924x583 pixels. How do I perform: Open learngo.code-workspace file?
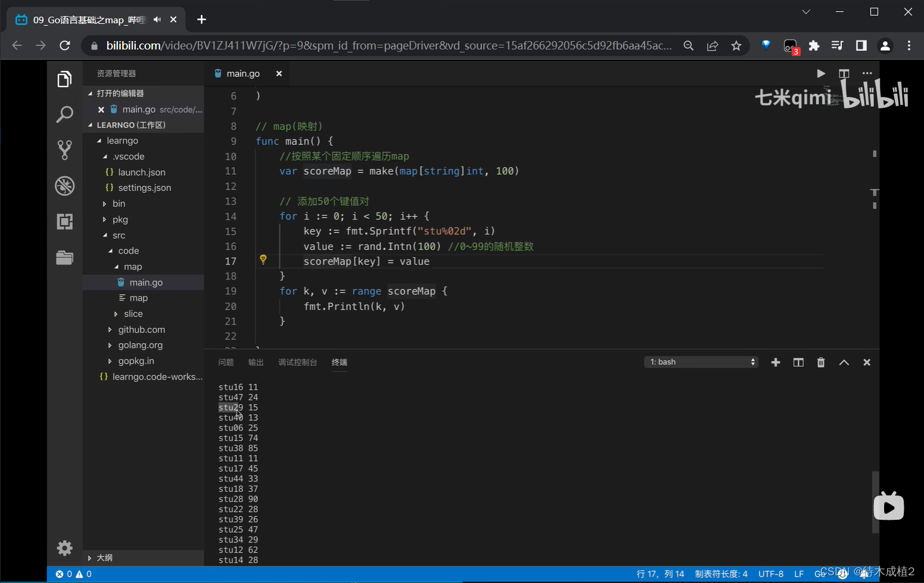coord(157,377)
